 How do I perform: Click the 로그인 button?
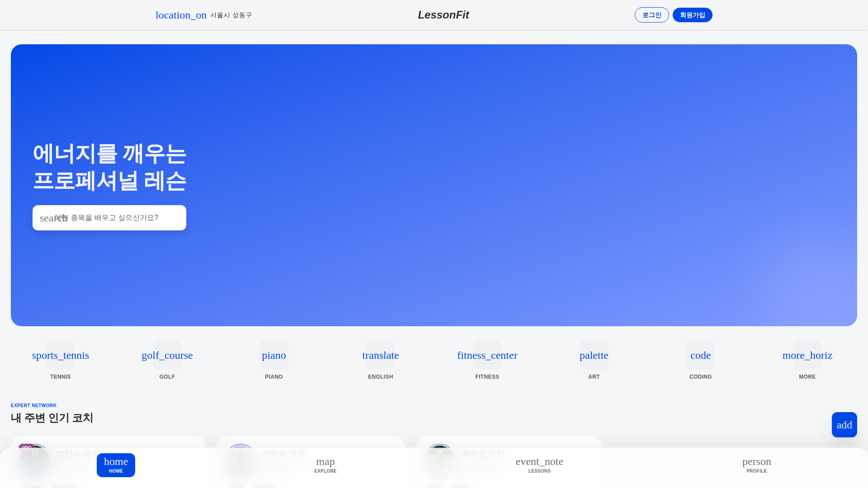(651, 15)
